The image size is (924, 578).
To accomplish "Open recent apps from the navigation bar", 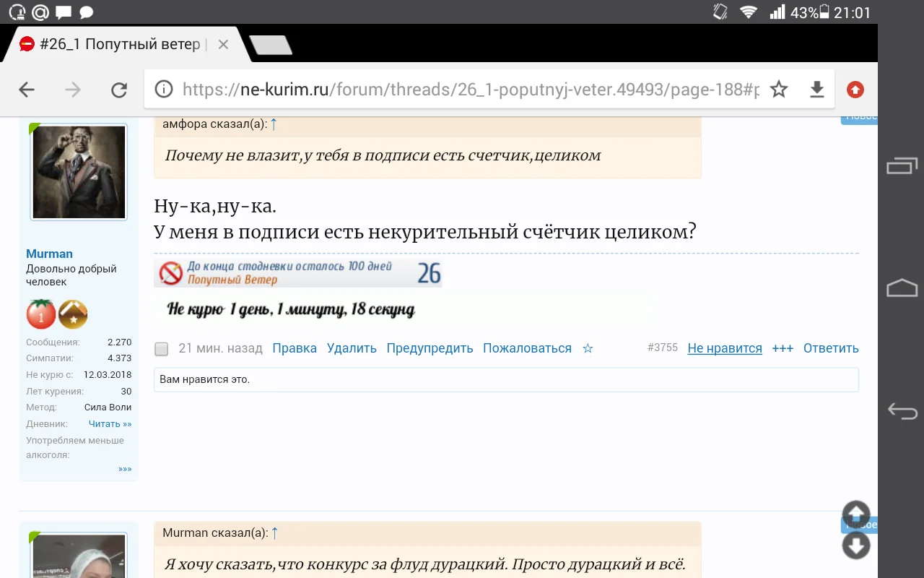I will pos(901,166).
